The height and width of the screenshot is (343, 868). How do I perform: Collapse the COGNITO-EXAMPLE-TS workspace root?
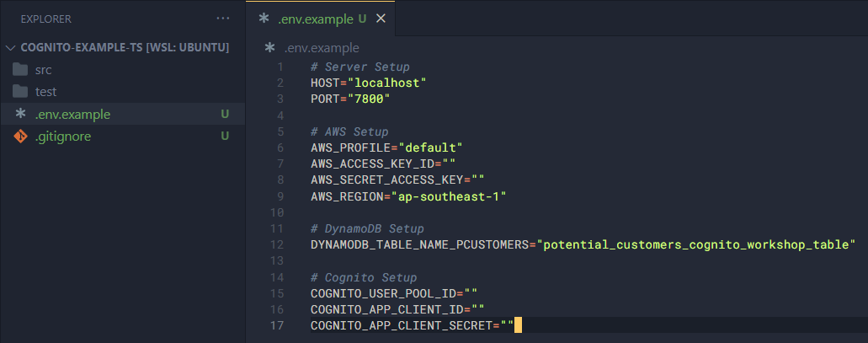click(x=10, y=47)
